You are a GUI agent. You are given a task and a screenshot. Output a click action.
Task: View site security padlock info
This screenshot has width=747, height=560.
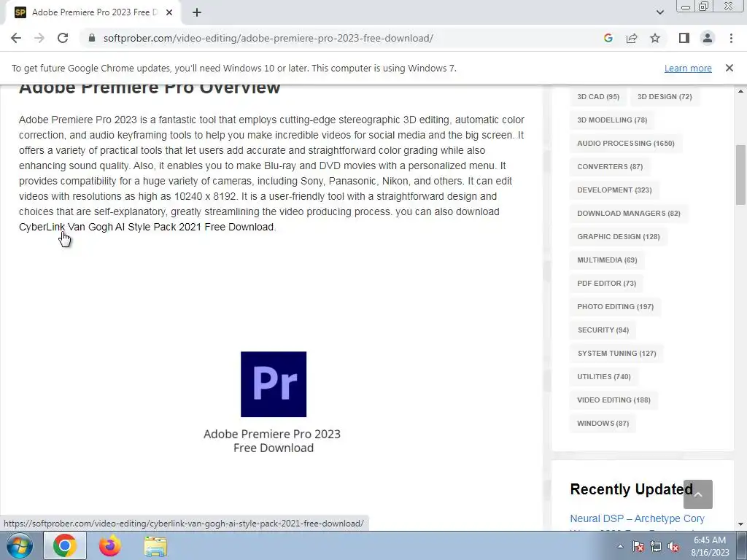(92, 38)
